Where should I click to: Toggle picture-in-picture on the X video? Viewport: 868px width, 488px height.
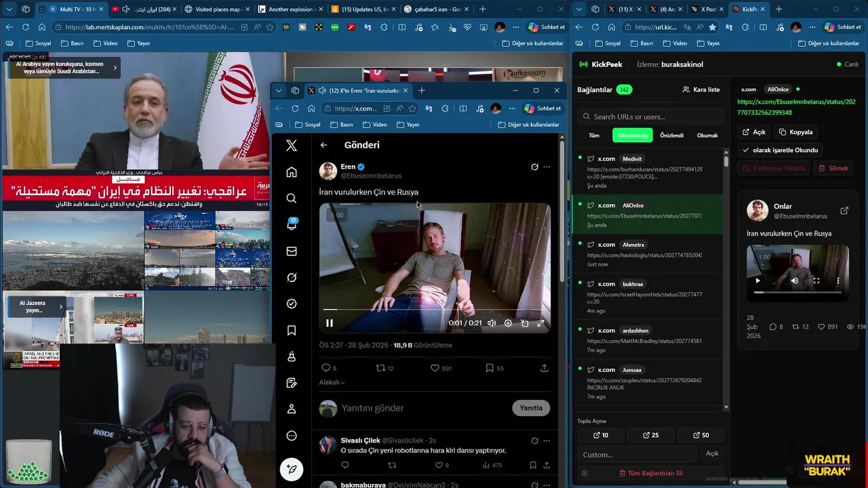click(524, 323)
